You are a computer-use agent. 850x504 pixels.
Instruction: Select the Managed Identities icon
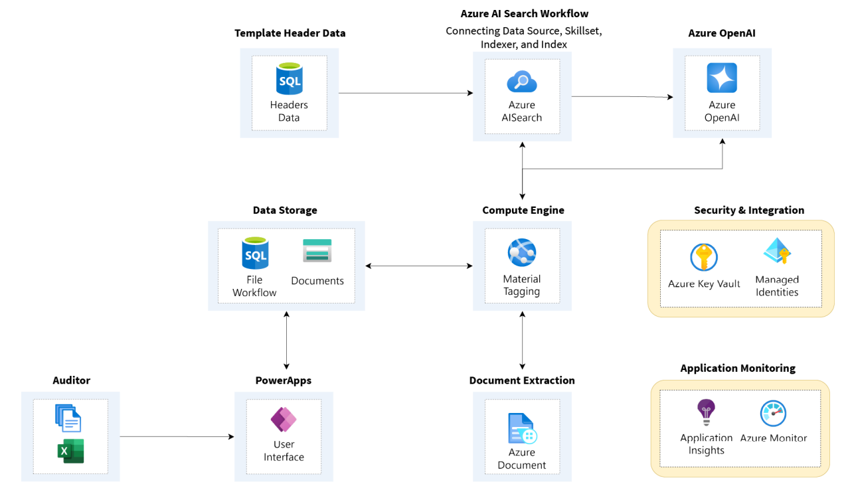(x=776, y=252)
